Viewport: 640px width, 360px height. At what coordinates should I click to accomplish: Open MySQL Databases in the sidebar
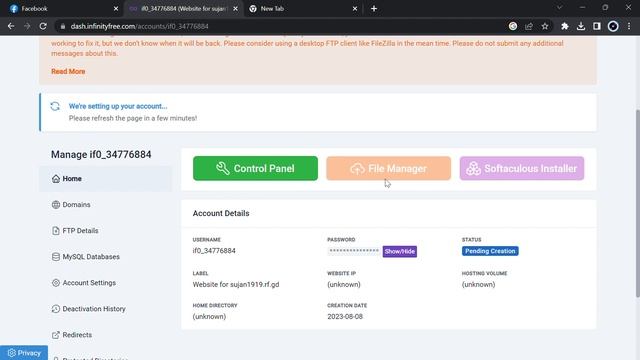(x=105, y=257)
